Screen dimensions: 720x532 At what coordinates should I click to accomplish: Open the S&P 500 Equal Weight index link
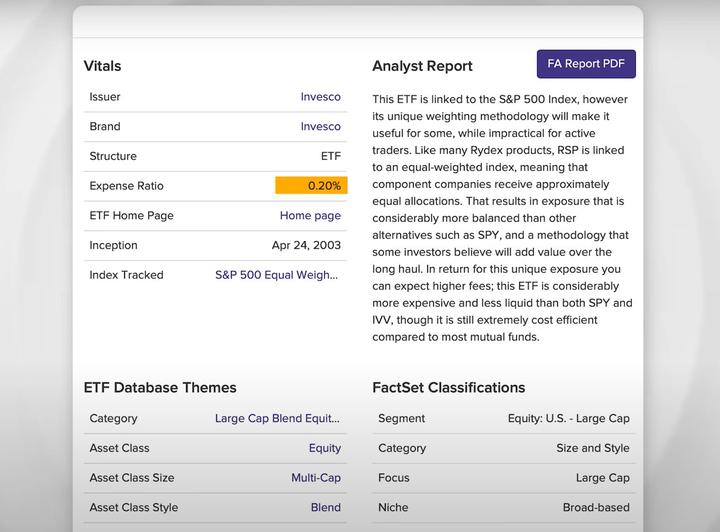coord(277,275)
